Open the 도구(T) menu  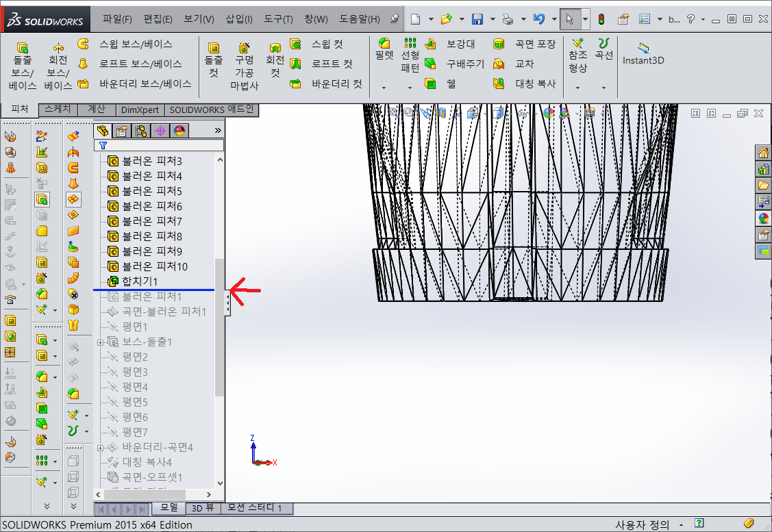coord(278,19)
